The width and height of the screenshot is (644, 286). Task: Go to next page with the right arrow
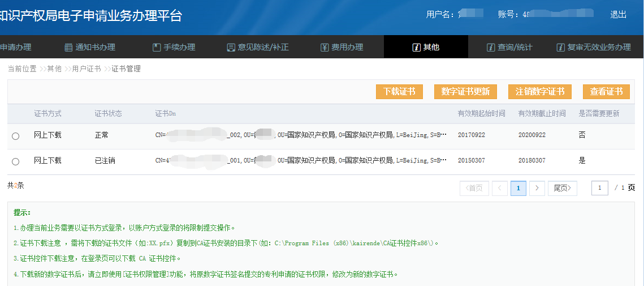click(x=537, y=188)
